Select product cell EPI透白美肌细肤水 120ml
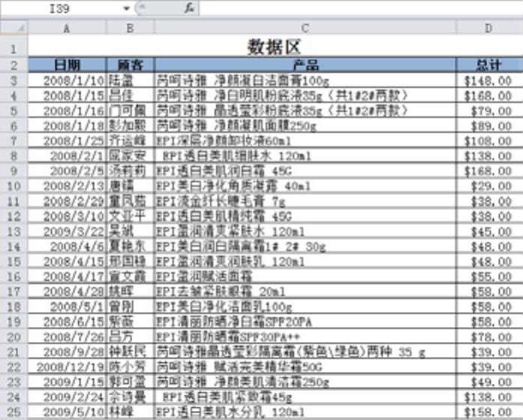This screenshot has width=523, height=420. 305,156
